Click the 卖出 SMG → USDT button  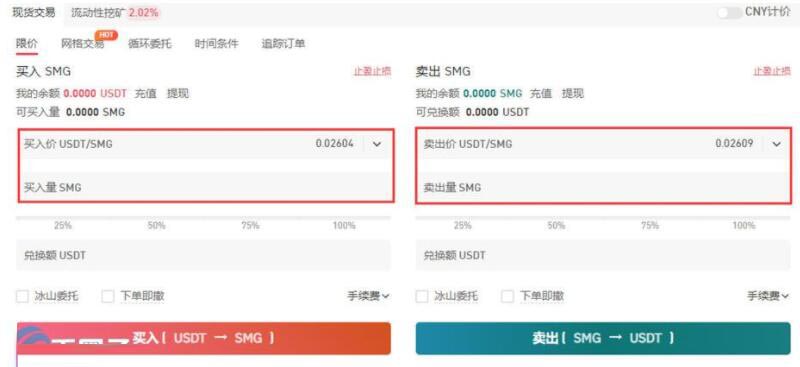(x=603, y=338)
